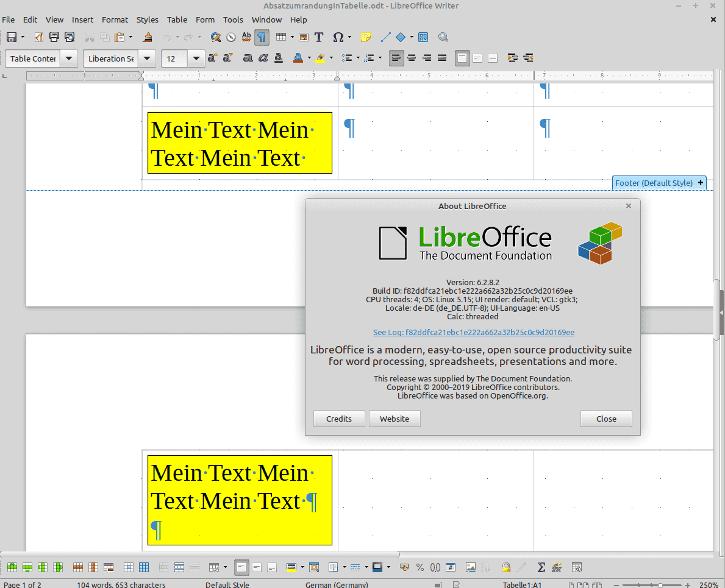Click Close button in About LibreOffice
Screen dimensions: 725x588
point(606,419)
